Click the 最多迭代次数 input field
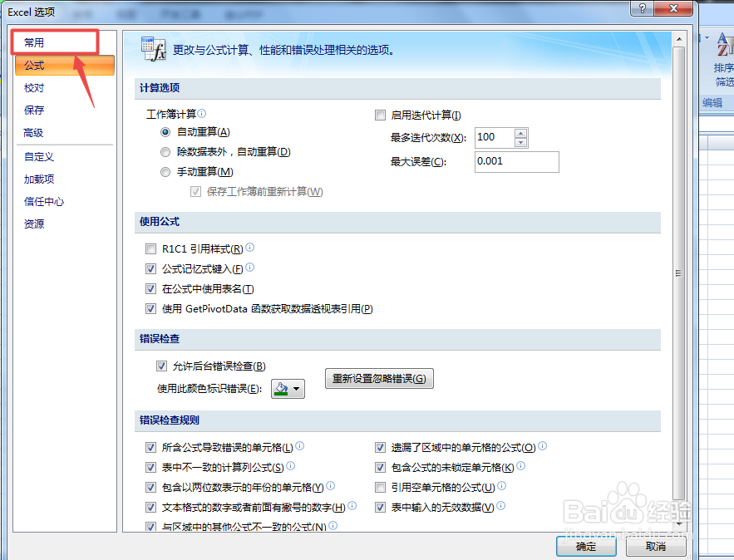The width and height of the screenshot is (734, 560). (x=495, y=138)
